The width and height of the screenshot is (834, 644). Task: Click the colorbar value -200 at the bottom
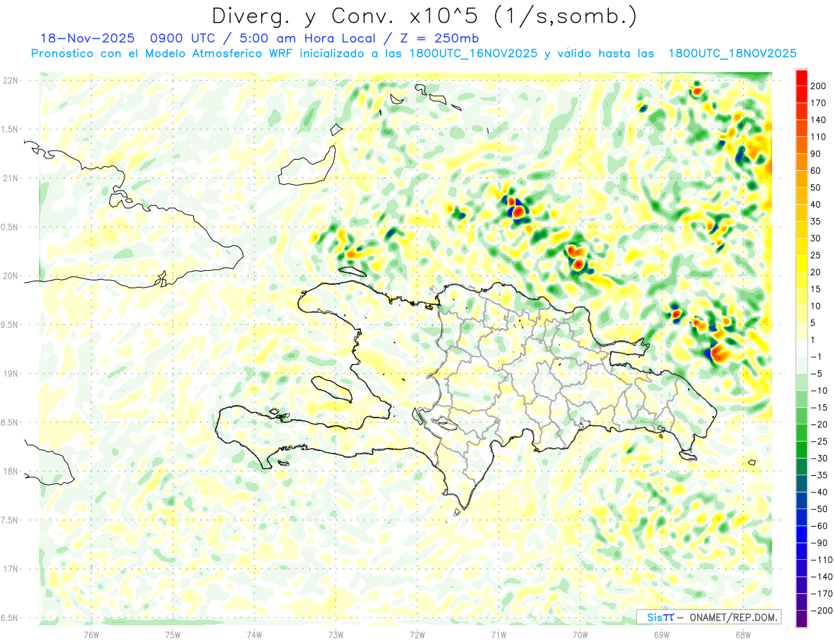[821, 611]
